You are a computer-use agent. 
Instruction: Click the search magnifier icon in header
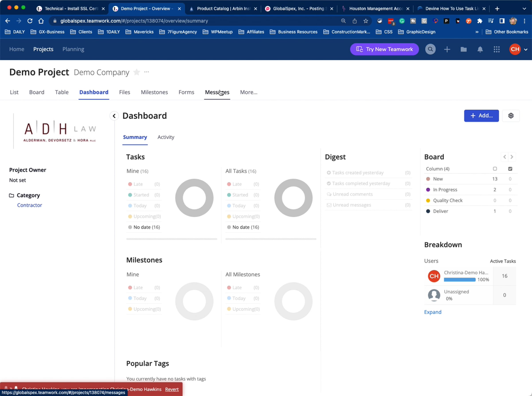click(430, 49)
